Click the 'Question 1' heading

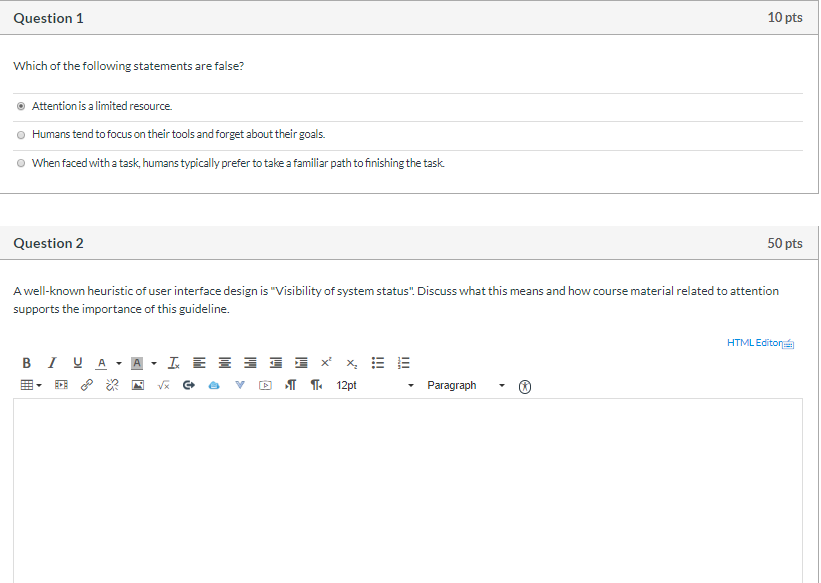click(48, 18)
